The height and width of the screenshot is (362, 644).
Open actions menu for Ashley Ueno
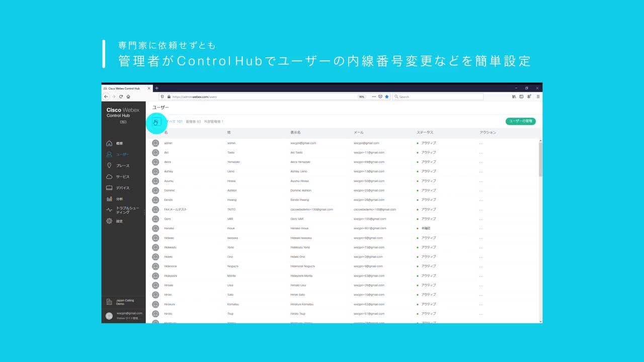481,171
